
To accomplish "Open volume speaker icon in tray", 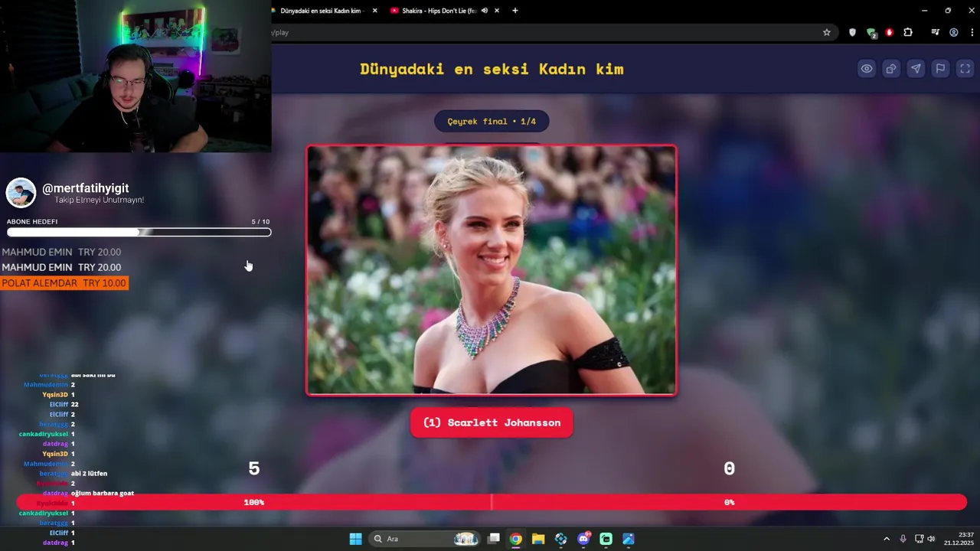I will pos(931,539).
